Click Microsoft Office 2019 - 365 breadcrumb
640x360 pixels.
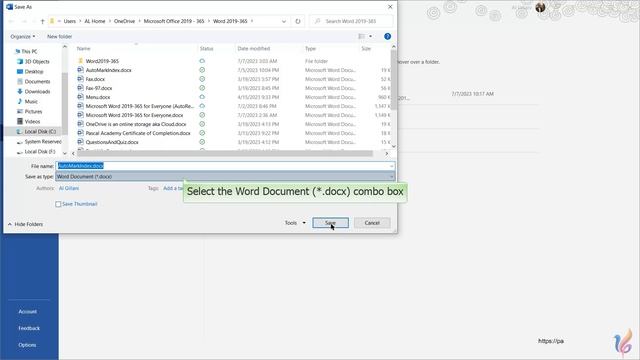tap(174, 21)
